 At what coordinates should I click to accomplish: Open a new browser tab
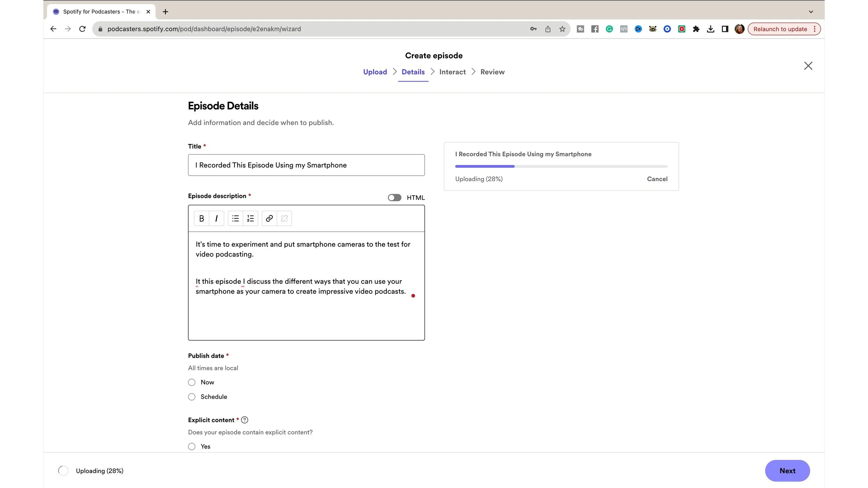pyautogui.click(x=165, y=11)
